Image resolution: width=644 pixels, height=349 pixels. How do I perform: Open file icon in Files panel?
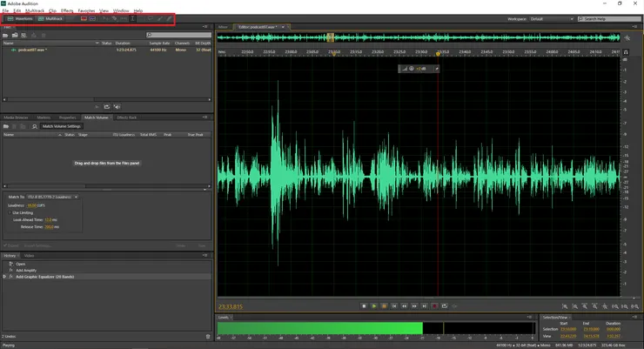(x=6, y=35)
